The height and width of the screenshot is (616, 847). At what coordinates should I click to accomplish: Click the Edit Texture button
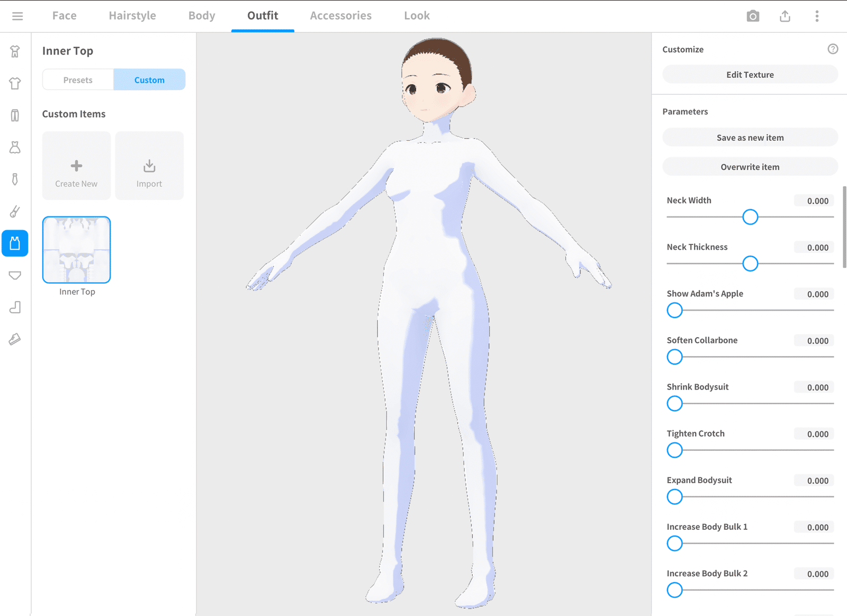click(750, 75)
